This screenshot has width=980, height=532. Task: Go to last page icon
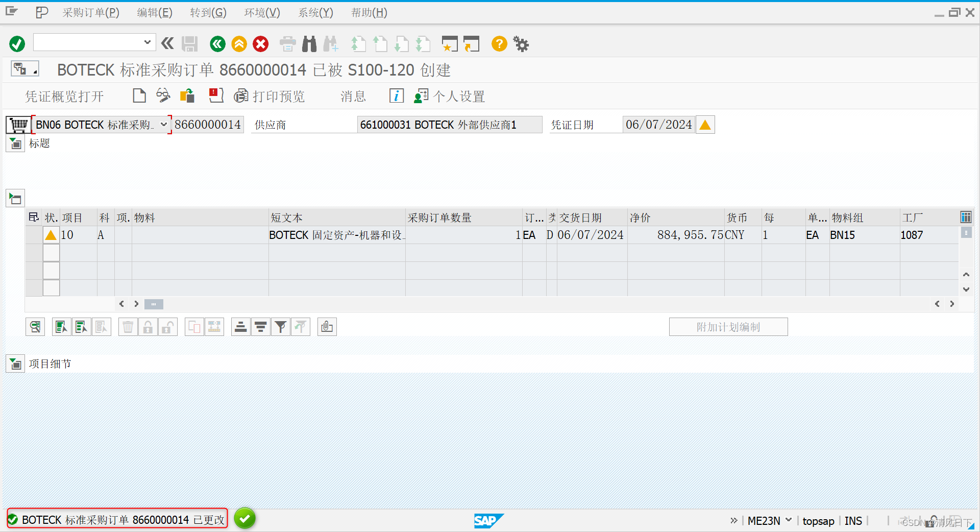pos(423,44)
